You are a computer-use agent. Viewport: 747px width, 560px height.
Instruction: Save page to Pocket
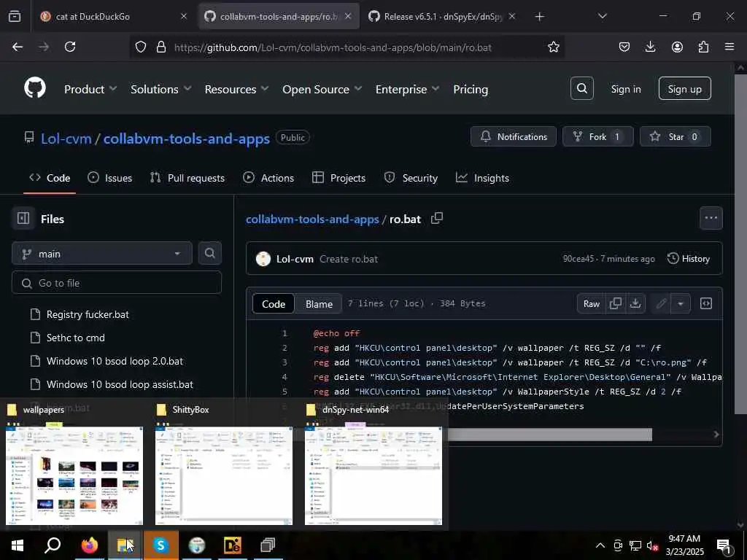pyautogui.click(x=624, y=47)
